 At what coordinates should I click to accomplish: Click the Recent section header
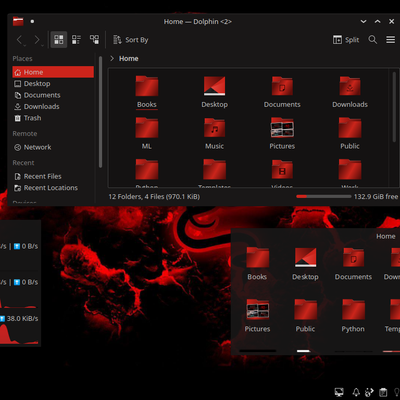pyautogui.click(x=23, y=163)
